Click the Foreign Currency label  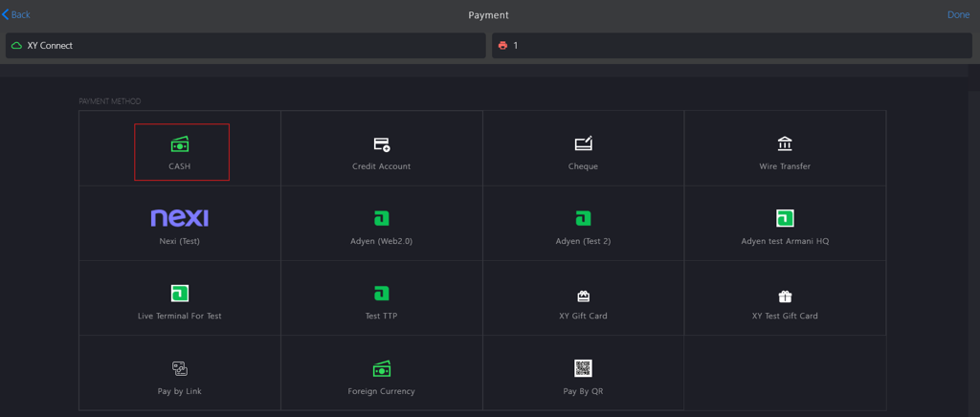pyautogui.click(x=382, y=391)
